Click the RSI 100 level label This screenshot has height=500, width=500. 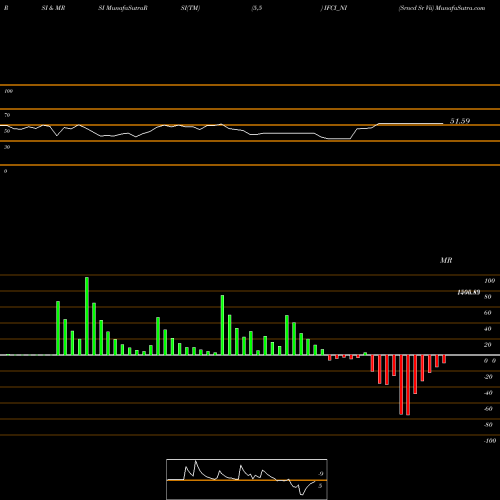(x=8, y=91)
